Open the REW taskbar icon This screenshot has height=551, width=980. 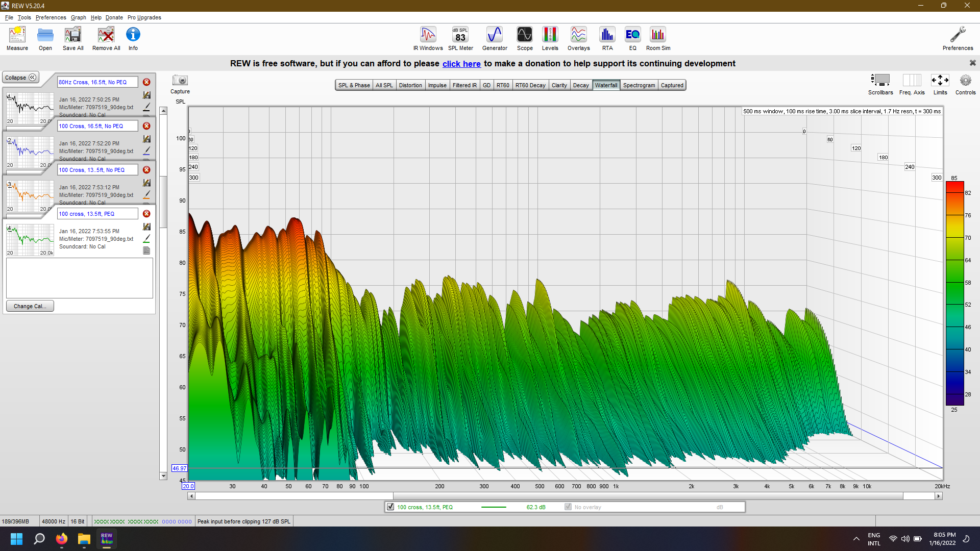click(107, 539)
